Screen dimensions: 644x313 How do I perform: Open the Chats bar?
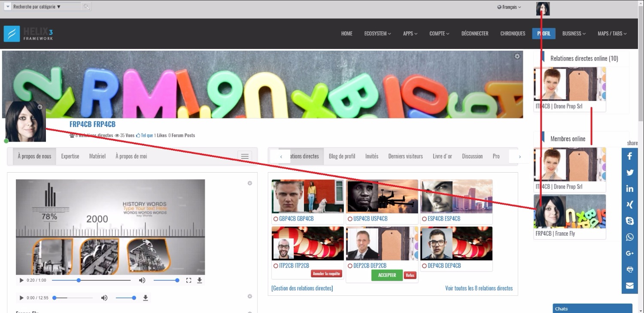click(592, 309)
